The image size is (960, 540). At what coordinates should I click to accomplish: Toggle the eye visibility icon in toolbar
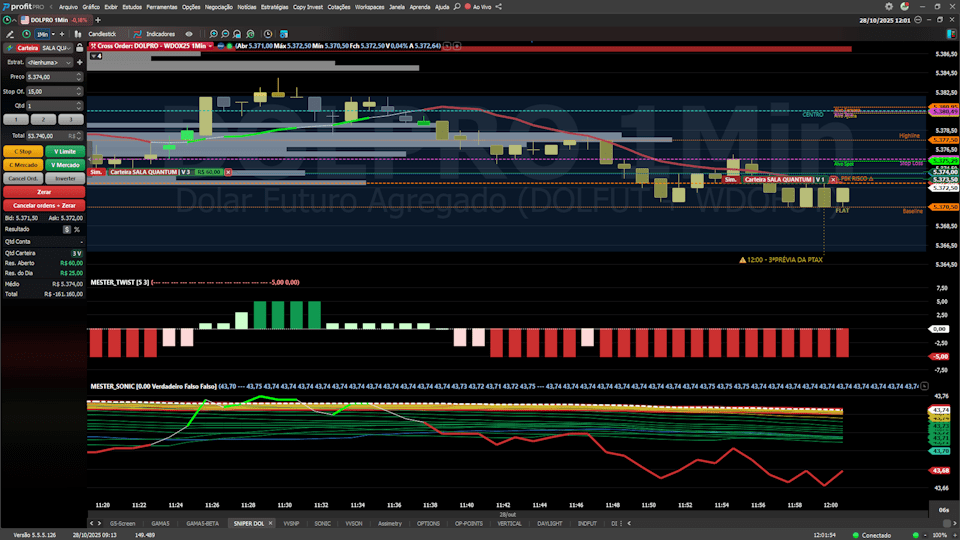[x=189, y=33]
